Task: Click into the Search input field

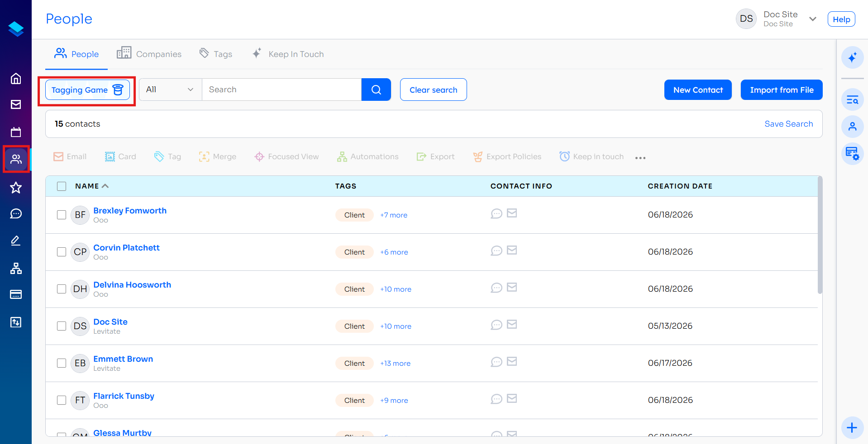Action: (x=281, y=90)
